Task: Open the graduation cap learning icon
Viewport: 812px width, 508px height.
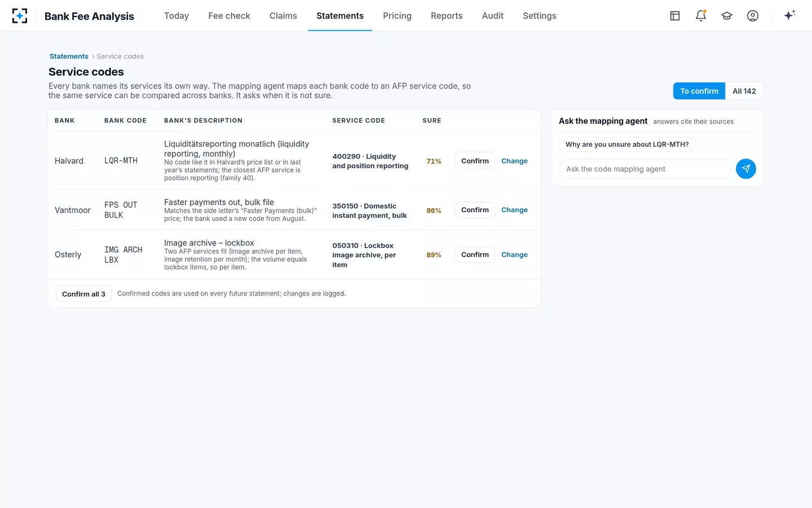Action: click(x=727, y=16)
